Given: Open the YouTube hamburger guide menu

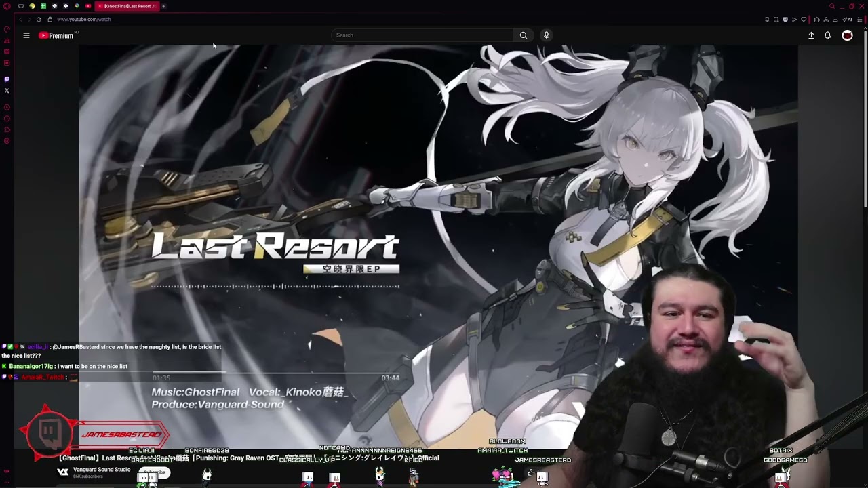Looking at the screenshot, I should click(x=26, y=35).
